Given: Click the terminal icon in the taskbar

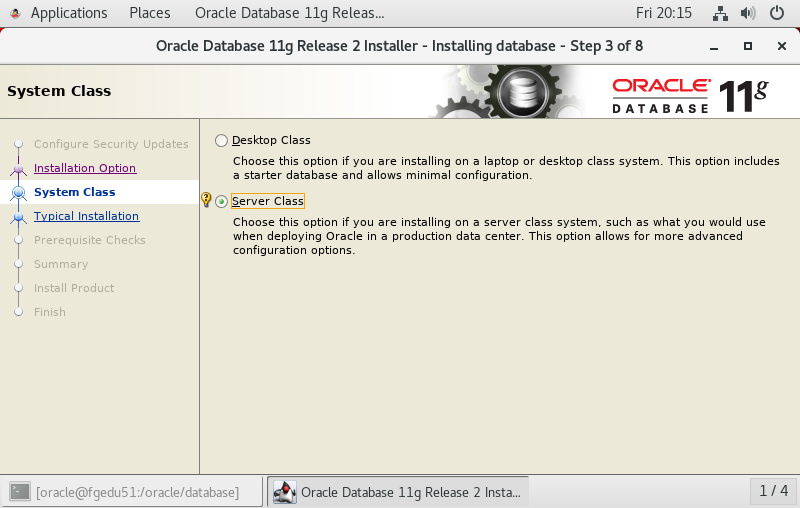Looking at the screenshot, I should pos(20,492).
